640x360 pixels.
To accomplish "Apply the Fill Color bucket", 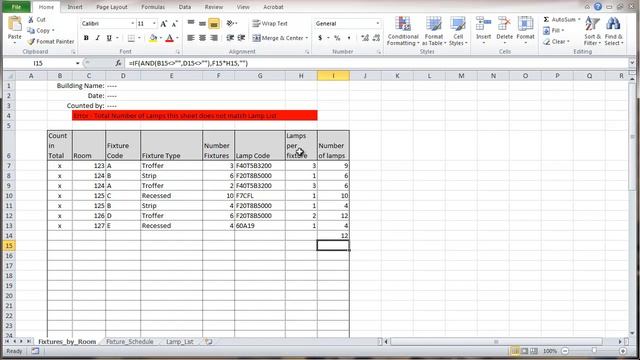I will tap(153, 38).
